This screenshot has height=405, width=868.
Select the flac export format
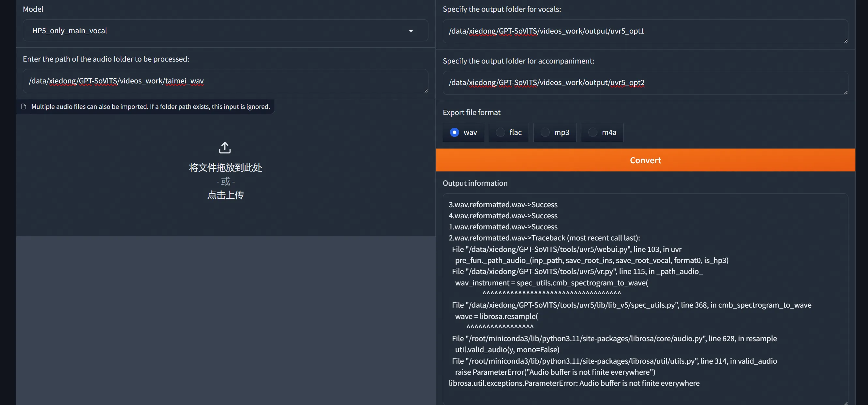500,132
